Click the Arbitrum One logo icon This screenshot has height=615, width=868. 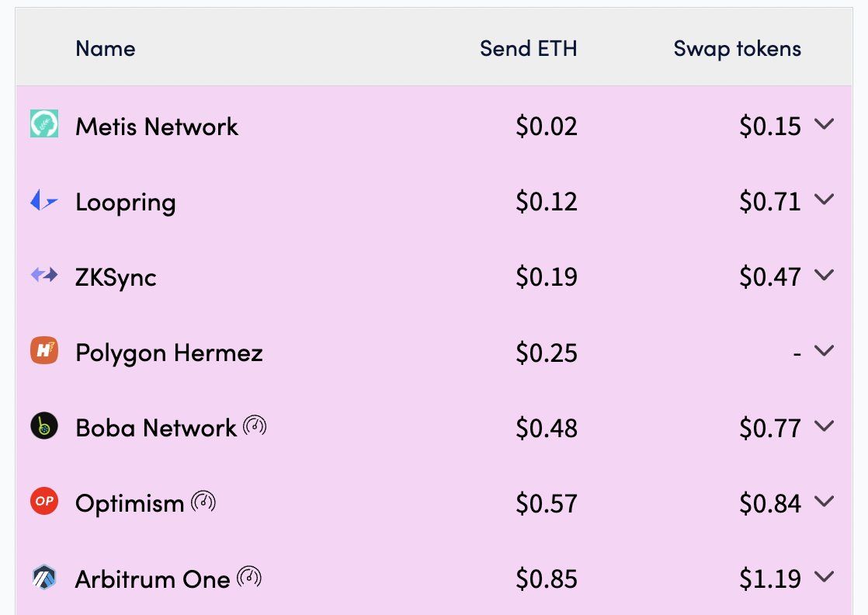(x=44, y=577)
